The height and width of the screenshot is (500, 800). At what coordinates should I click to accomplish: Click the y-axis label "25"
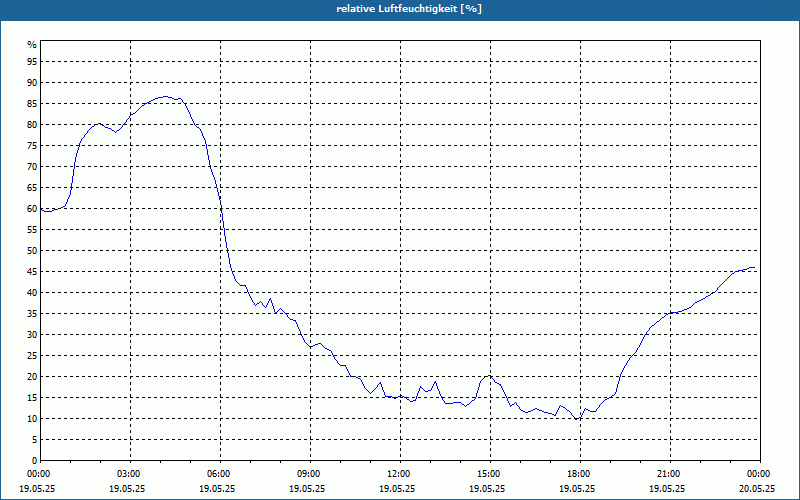pyautogui.click(x=32, y=356)
